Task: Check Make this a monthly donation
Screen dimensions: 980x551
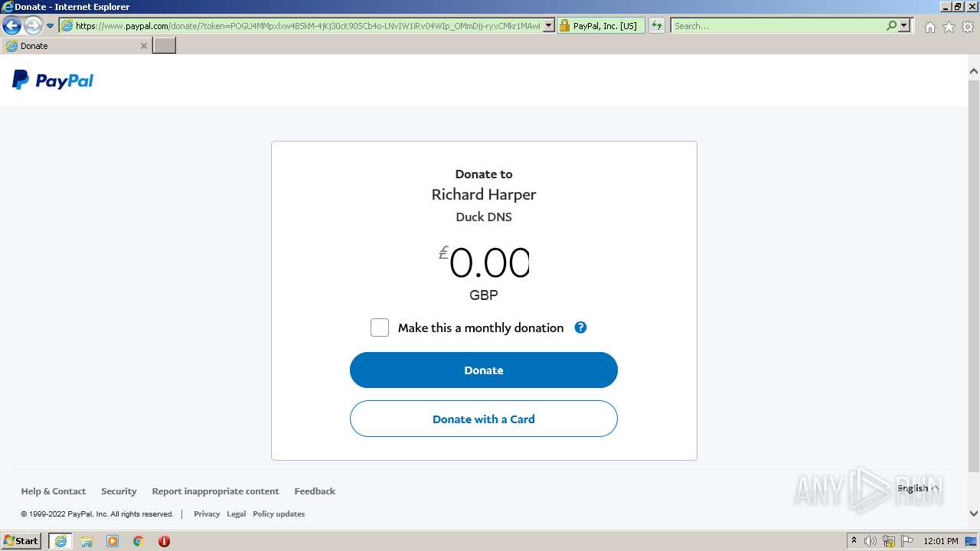Action: 380,328
